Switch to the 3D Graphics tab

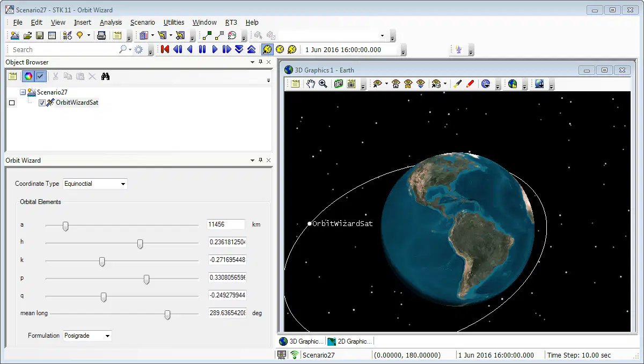click(x=302, y=341)
